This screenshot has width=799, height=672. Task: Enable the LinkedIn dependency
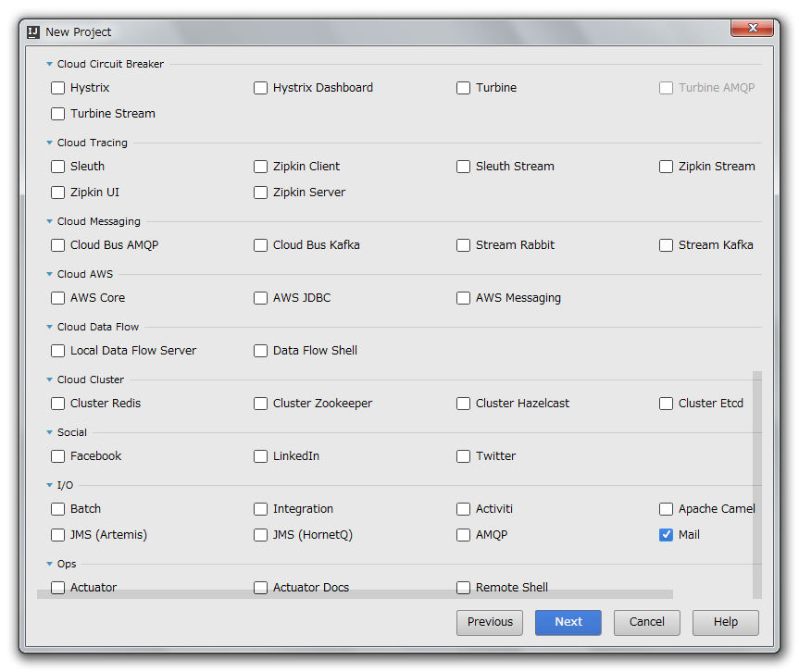coord(260,456)
